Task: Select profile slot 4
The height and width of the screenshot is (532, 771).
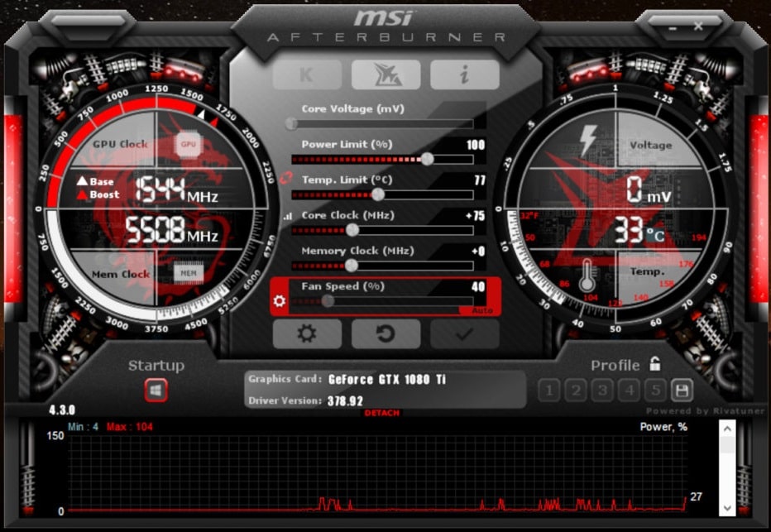Action: point(629,391)
